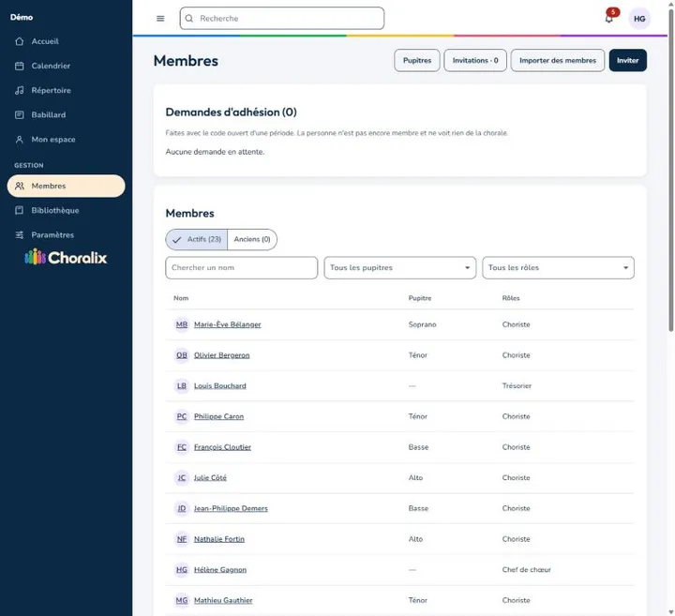
Task: Click Basse in François Cloutier's row
Action: click(418, 447)
